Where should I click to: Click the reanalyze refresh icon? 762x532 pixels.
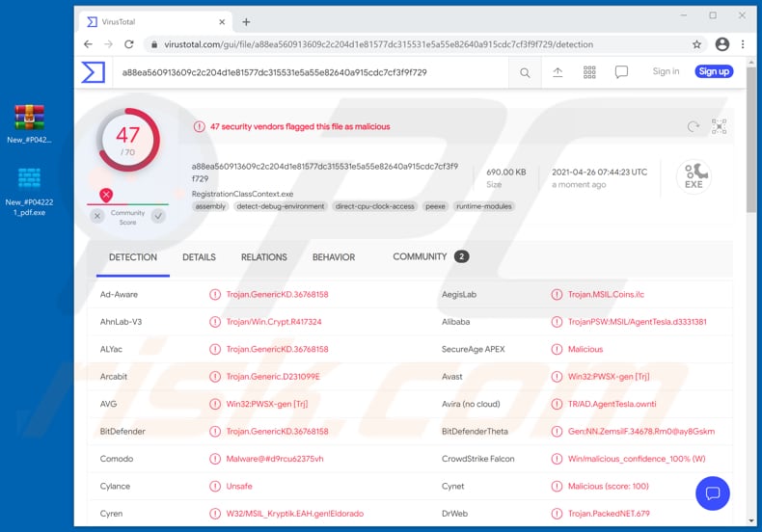[693, 126]
